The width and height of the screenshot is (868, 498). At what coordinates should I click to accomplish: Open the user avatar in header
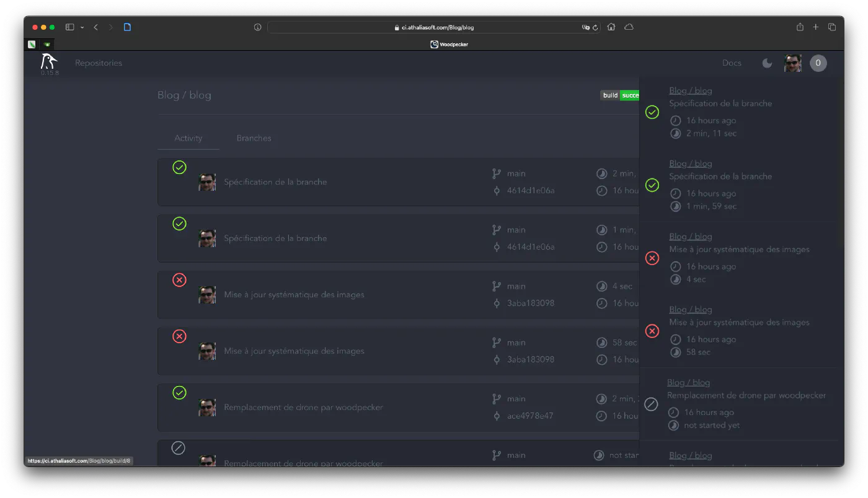coord(792,63)
